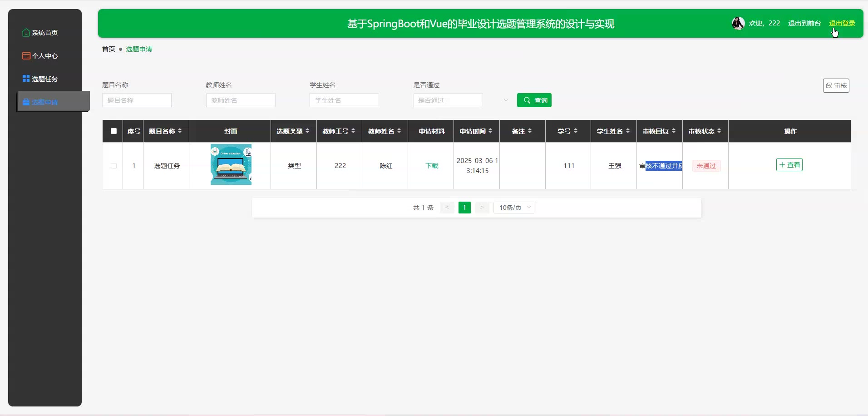Expand the 是否通过 dropdown arrow
The height and width of the screenshot is (416, 868).
(506, 100)
